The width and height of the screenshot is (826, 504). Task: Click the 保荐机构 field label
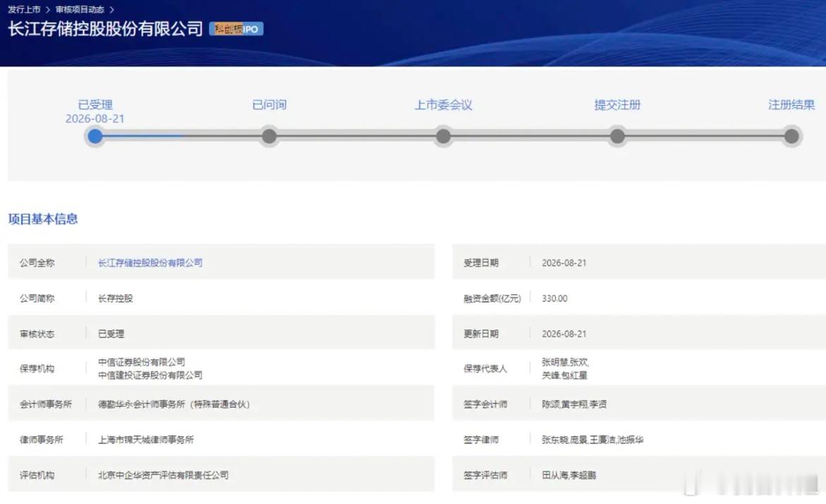click(x=37, y=368)
